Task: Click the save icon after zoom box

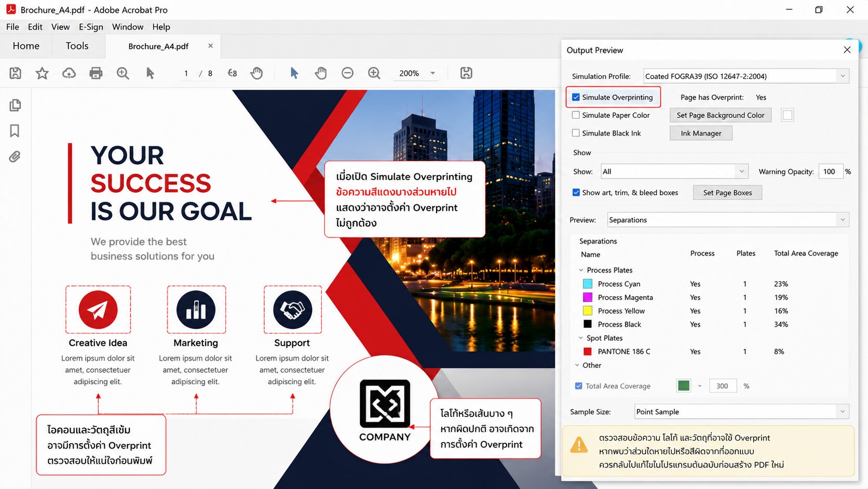Action: click(x=466, y=73)
